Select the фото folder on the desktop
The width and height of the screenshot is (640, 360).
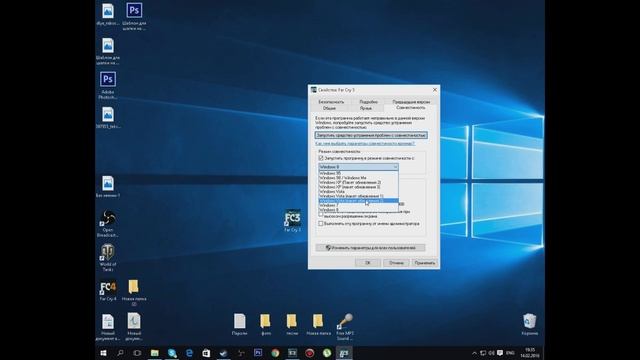click(x=266, y=324)
